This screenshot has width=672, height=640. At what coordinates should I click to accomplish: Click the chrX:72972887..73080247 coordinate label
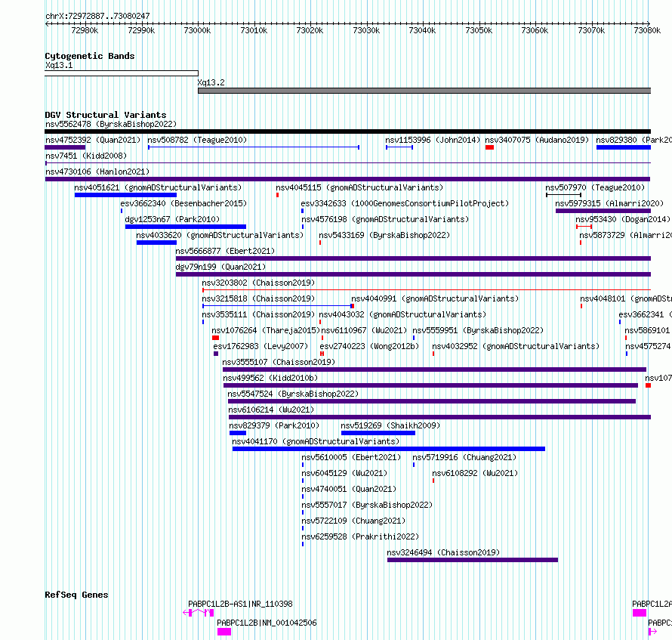[x=97, y=17]
